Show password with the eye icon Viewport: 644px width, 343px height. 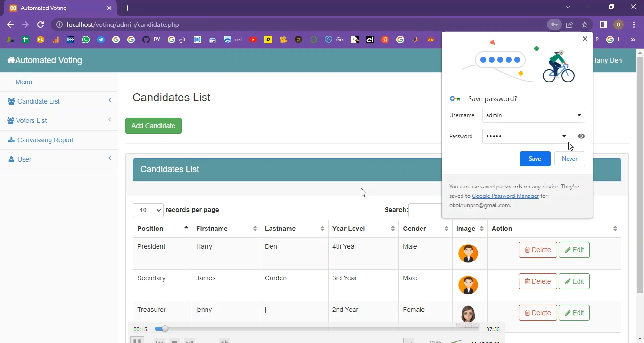(x=581, y=136)
